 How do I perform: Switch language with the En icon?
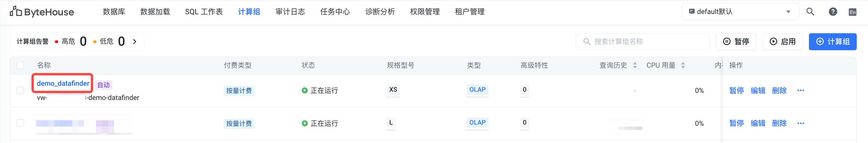coord(853,12)
